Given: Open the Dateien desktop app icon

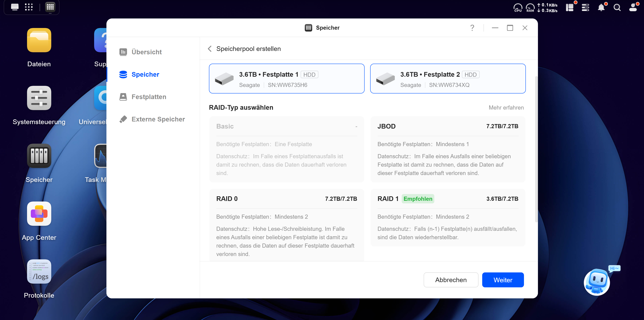Looking at the screenshot, I should (x=39, y=40).
